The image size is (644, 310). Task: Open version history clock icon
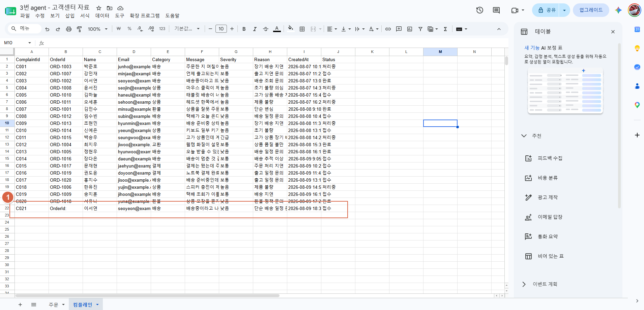pos(480,10)
